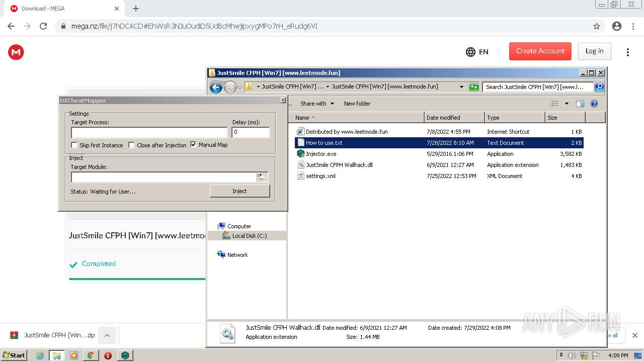Screen dimensions: 644x362
Task: Toggle the Explorer preview pane icon
Action: click(x=580, y=104)
